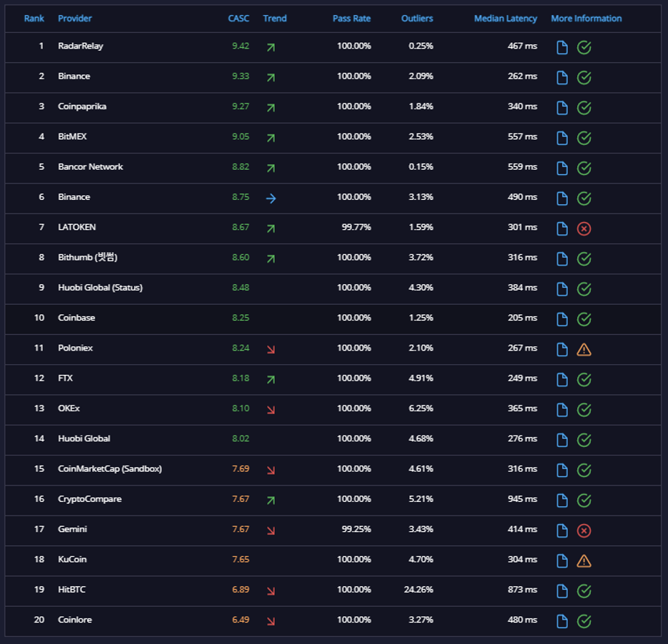Click the 945 ms latency value
Image resolution: width=668 pixels, height=644 pixels.
[x=522, y=499]
